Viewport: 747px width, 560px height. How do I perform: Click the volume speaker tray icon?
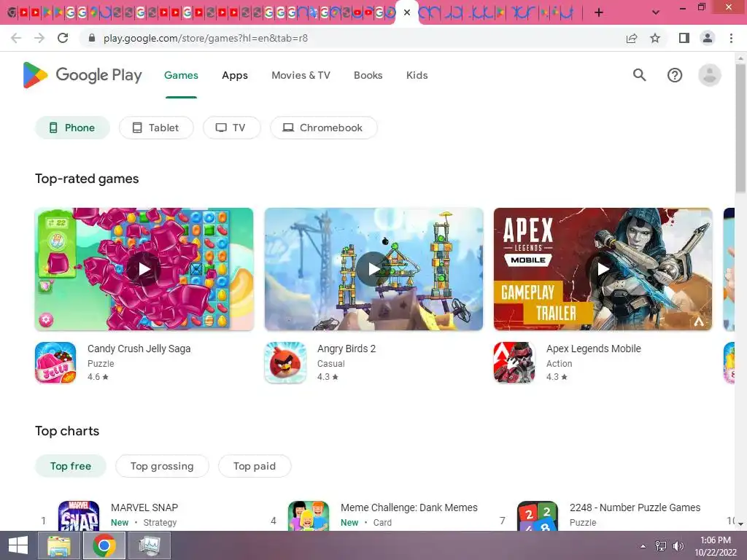[678, 546]
